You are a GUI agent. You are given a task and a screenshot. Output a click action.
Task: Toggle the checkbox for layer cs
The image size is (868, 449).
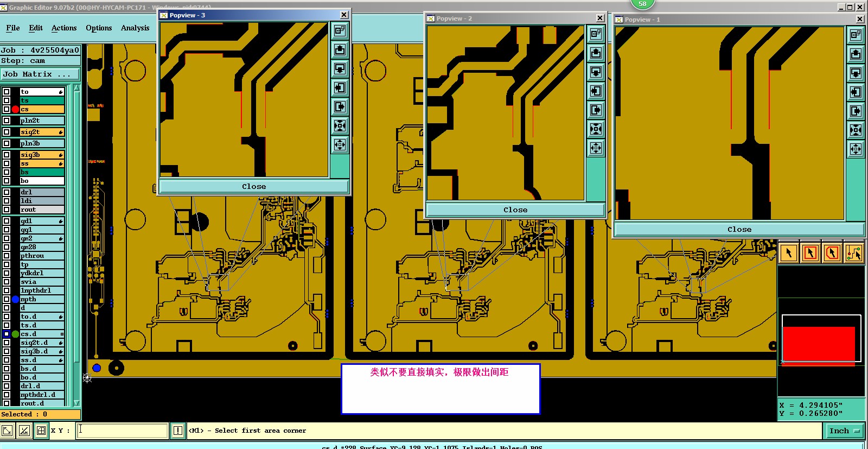coord(7,109)
